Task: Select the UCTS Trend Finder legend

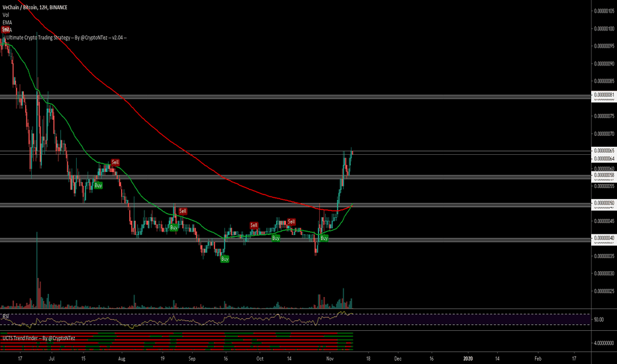Action: click(x=38, y=338)
